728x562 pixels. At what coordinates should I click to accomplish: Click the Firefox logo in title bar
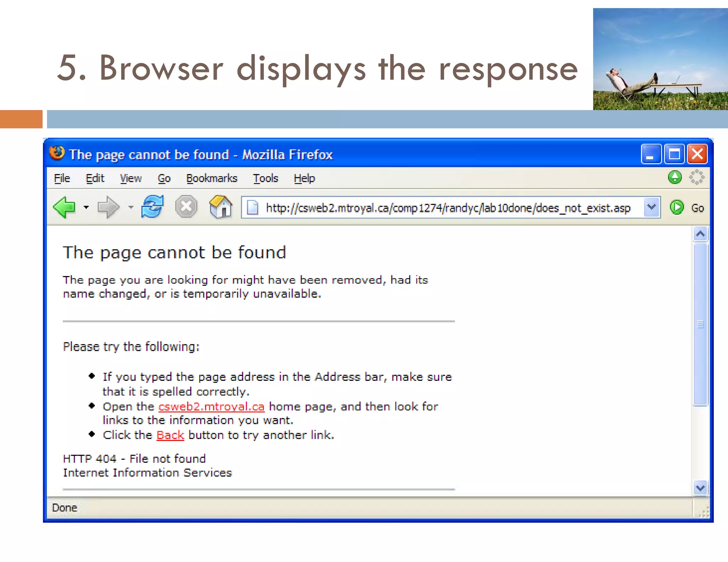click(x=57, y=153)
